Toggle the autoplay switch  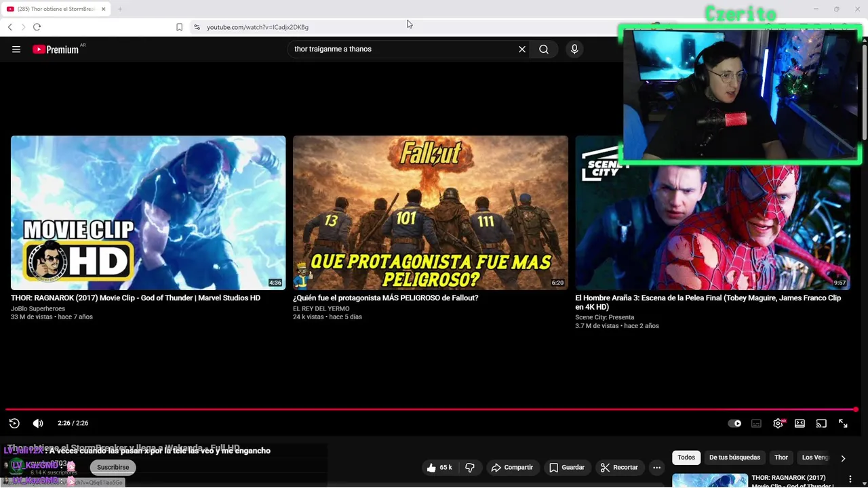click(734, 423)
